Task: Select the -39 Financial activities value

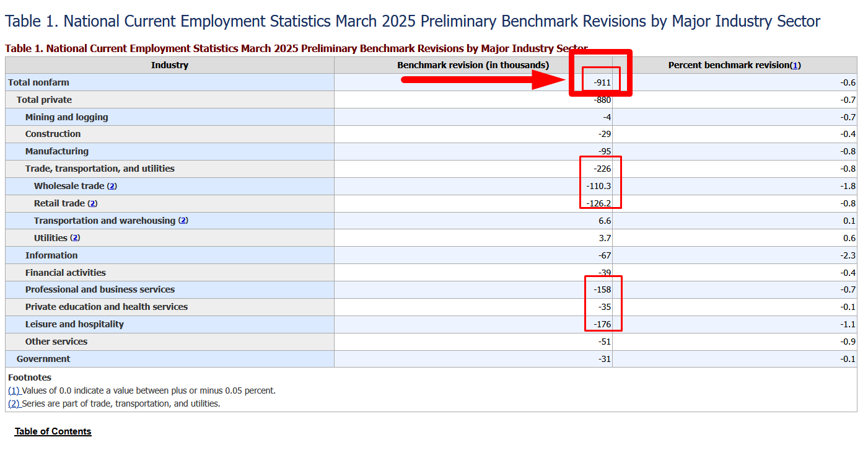Action: point(605,273)
